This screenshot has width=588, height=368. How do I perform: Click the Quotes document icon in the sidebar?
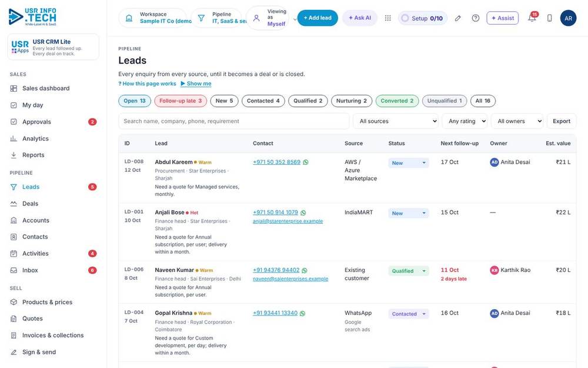[x=14, y=319]
